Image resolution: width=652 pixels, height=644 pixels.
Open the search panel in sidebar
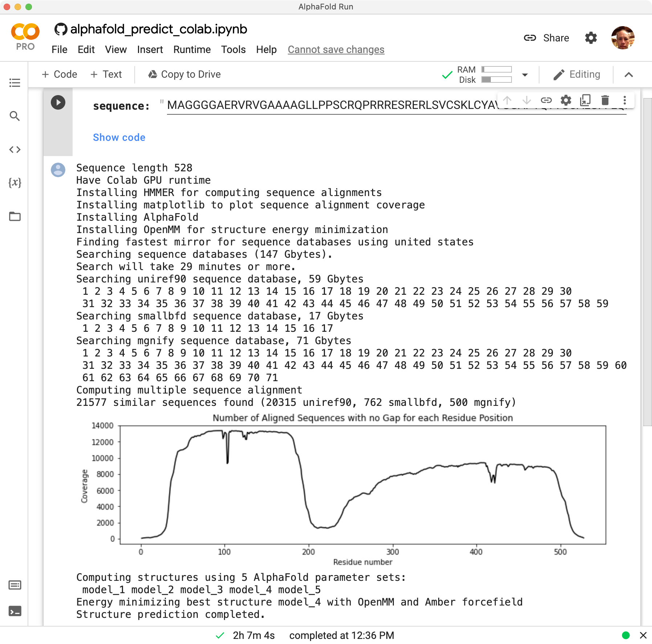(15, 116)
